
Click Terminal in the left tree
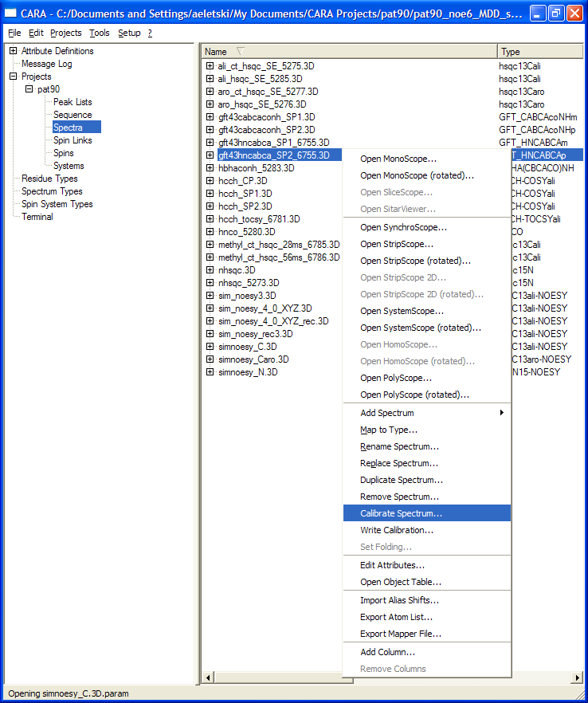[37, 217]
